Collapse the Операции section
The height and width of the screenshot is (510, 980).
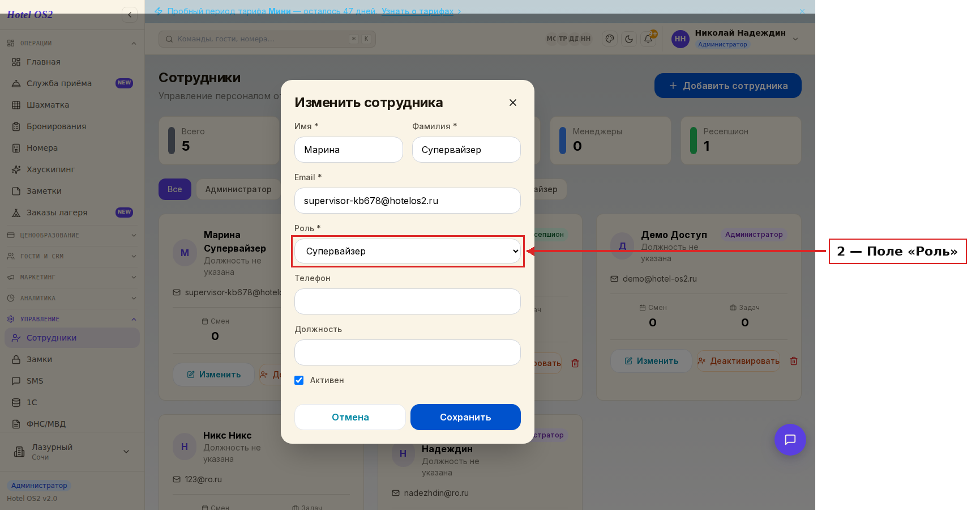(x=72, y=43)
